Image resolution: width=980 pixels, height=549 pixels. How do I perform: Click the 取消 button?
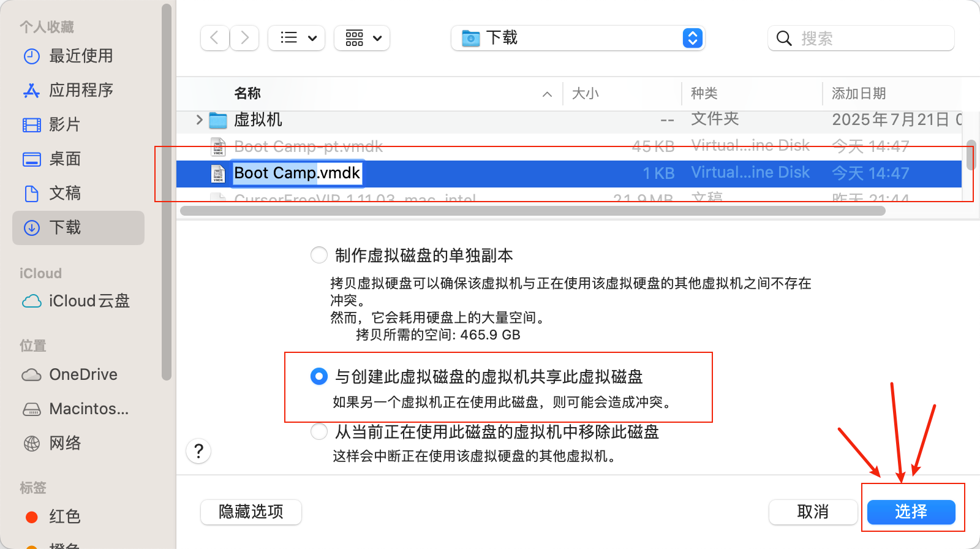coord(813,512)
